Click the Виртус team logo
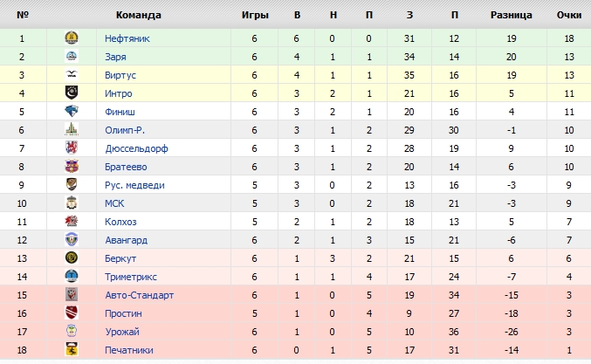This screenshot has width=591, height=364. [x=72, y=75]
